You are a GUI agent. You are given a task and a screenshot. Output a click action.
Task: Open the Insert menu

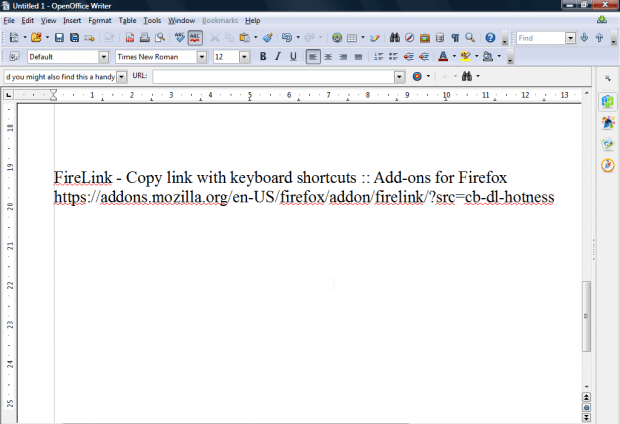(x=72, y=21)
